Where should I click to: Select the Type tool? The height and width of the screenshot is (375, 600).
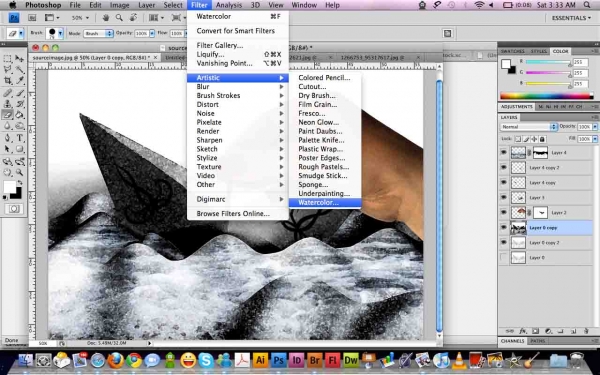20,138
